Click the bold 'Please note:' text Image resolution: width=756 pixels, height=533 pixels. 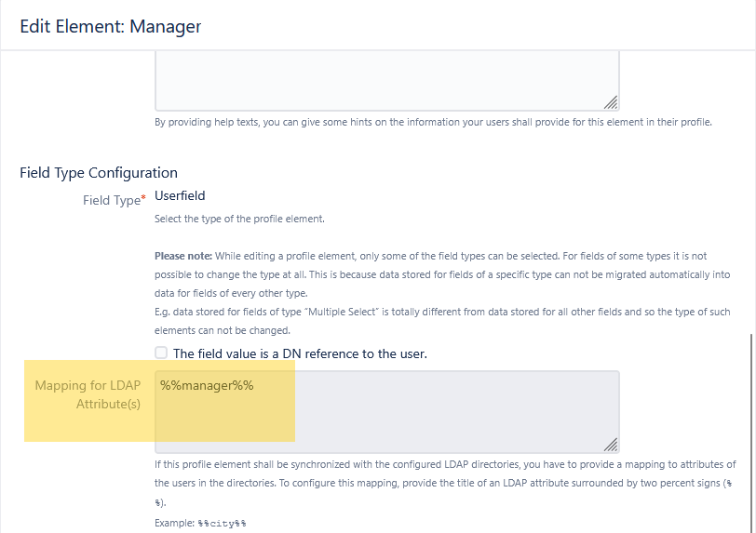coord(183,255)
